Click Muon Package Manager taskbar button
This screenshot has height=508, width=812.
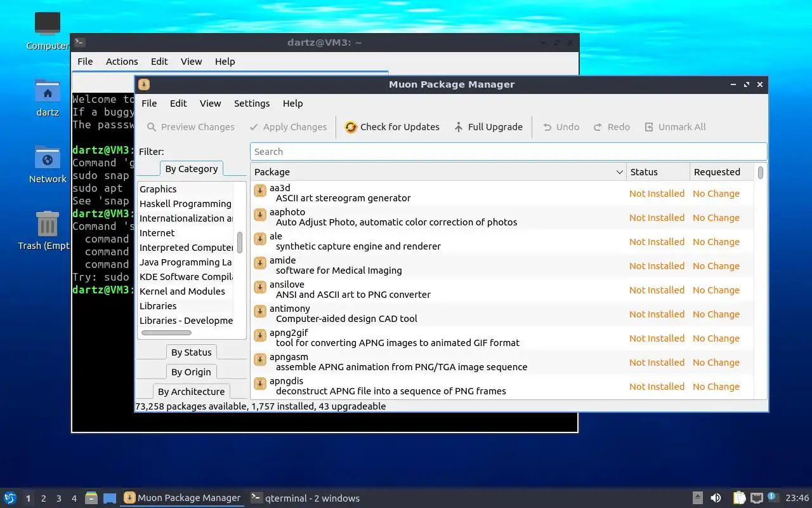pyautogui.click(x=182, y=498)
